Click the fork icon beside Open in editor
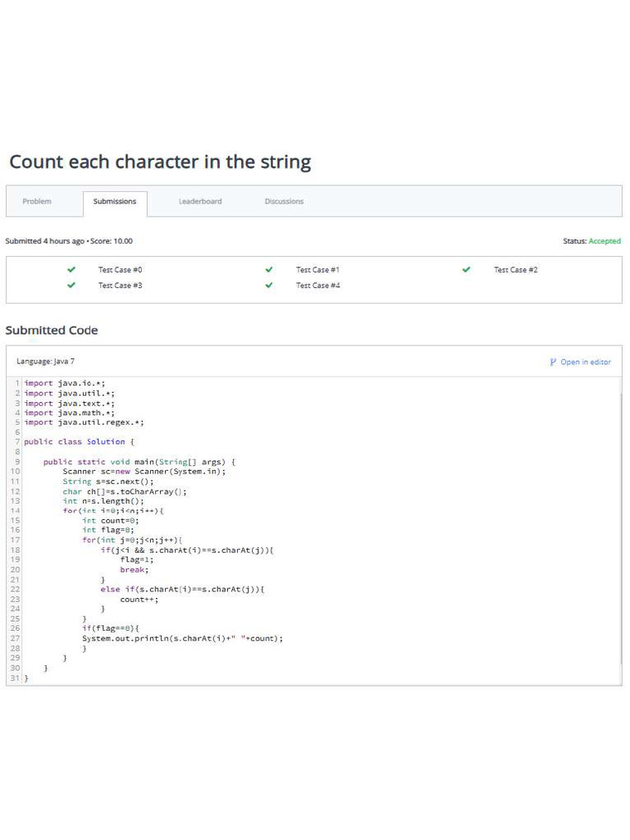This screenshot has width=630, height=840. click(x=553, y=362)
